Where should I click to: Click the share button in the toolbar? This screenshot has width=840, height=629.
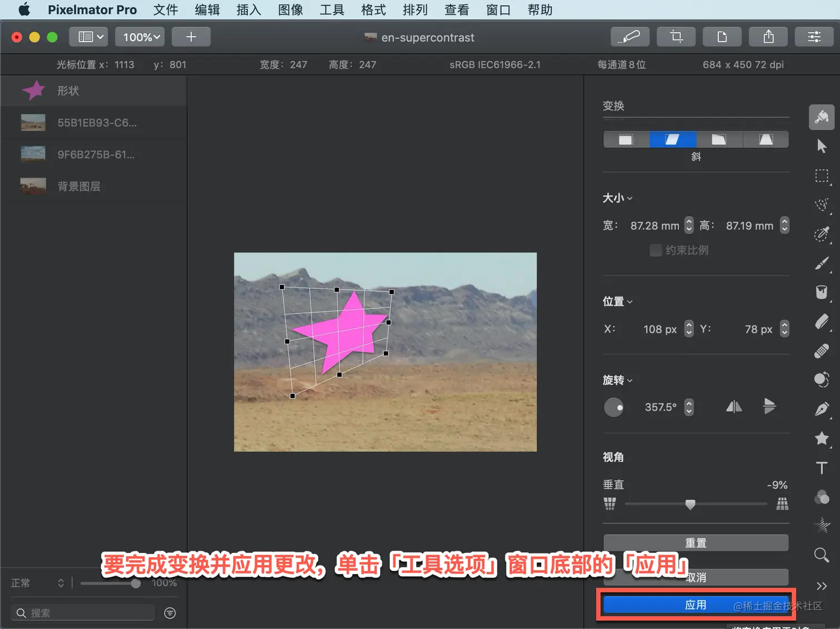click(768, 37)
